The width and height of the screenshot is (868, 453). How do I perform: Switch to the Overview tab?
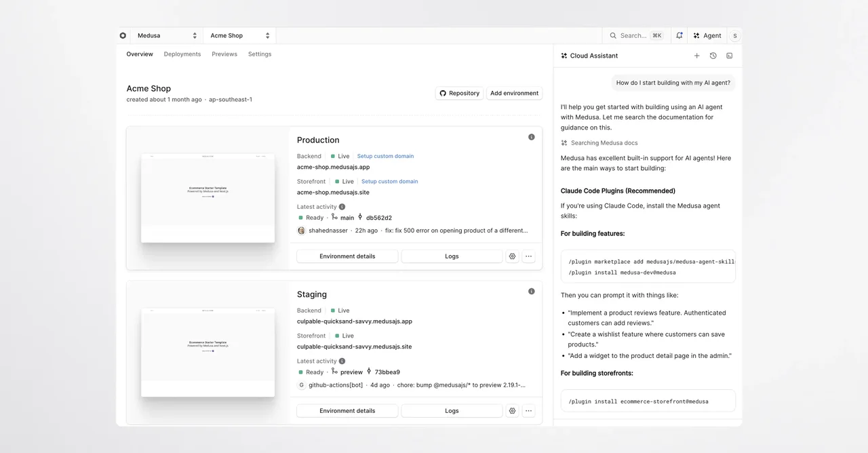click(x=140, y=54)
